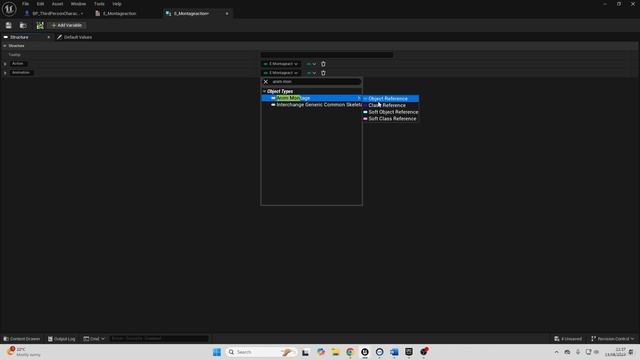Open the Tools menu

click(x=99, y=4)
